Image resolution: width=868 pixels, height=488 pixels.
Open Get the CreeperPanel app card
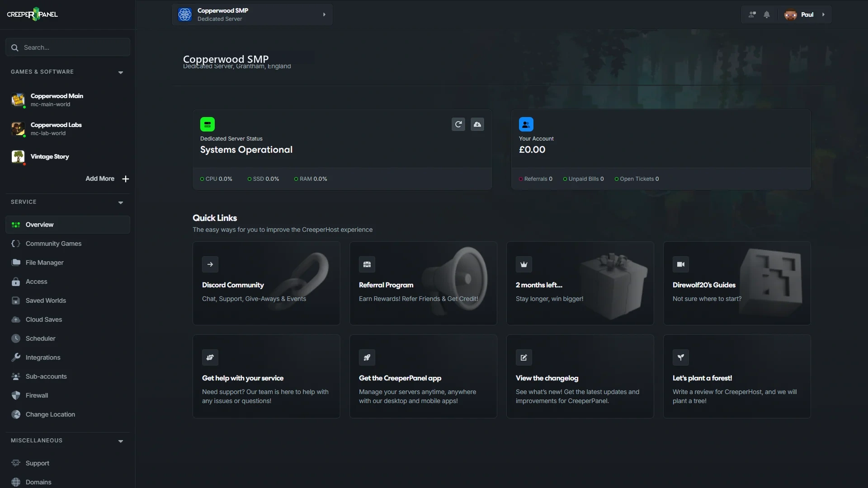[x=423, y=376]
